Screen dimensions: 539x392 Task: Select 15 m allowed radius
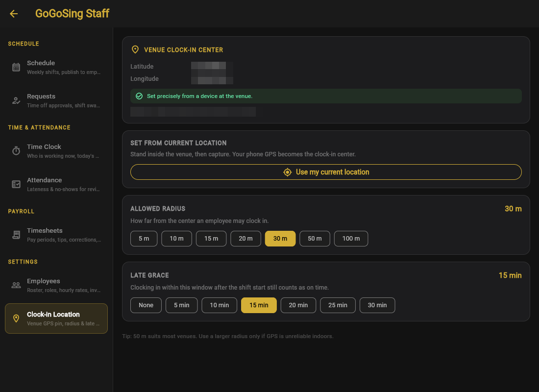coord(211,239)
